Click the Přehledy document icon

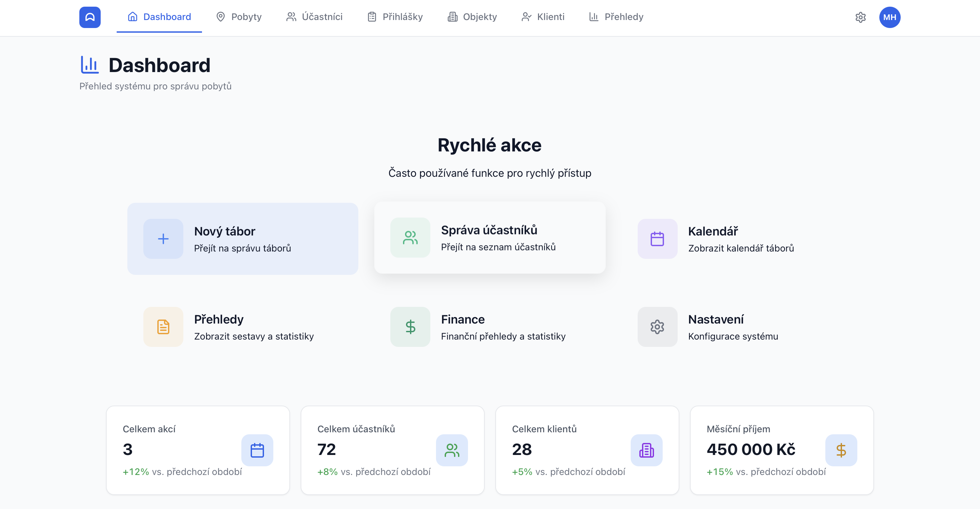(x=163, y=327)
